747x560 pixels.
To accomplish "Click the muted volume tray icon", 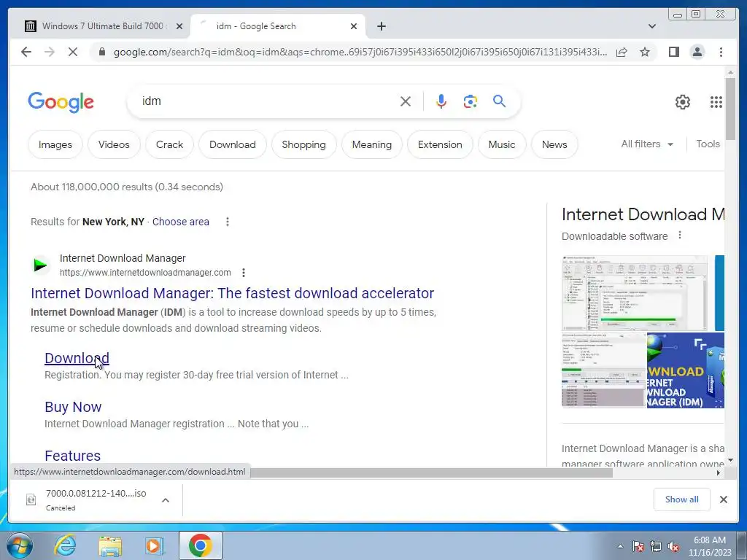I will 673,546.
